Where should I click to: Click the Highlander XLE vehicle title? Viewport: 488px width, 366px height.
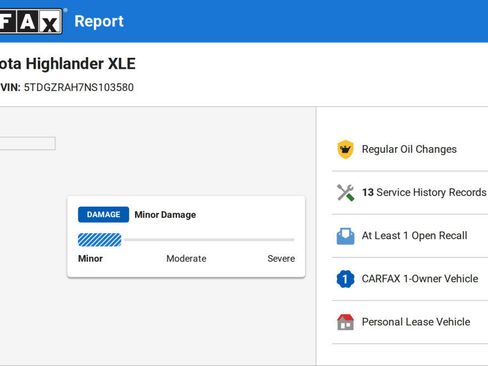tap(68, 64)
